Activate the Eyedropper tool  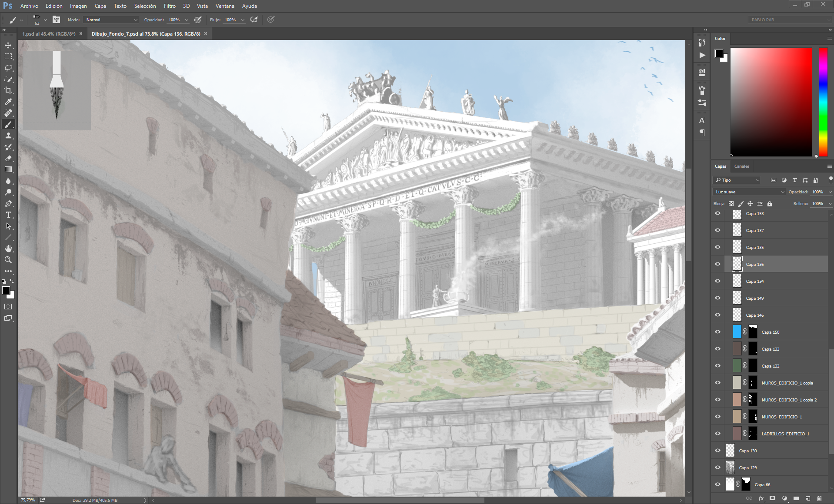[8, 102]
